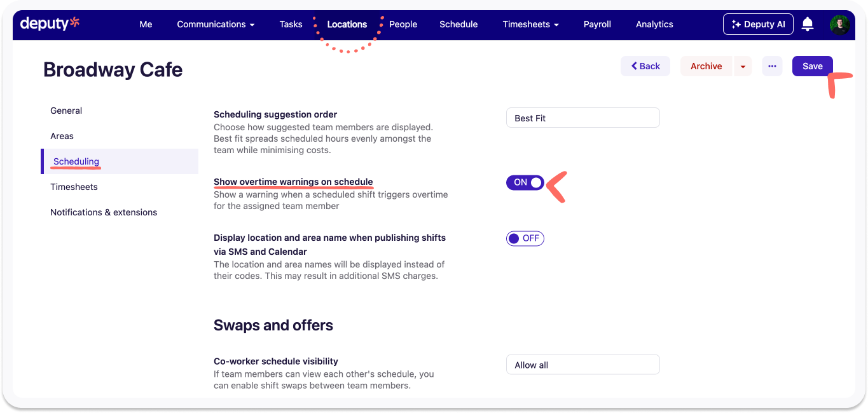Switch to the General settings tab
Image resolution: width=868 pixels, height=413 pixels.
click(66, 111)
